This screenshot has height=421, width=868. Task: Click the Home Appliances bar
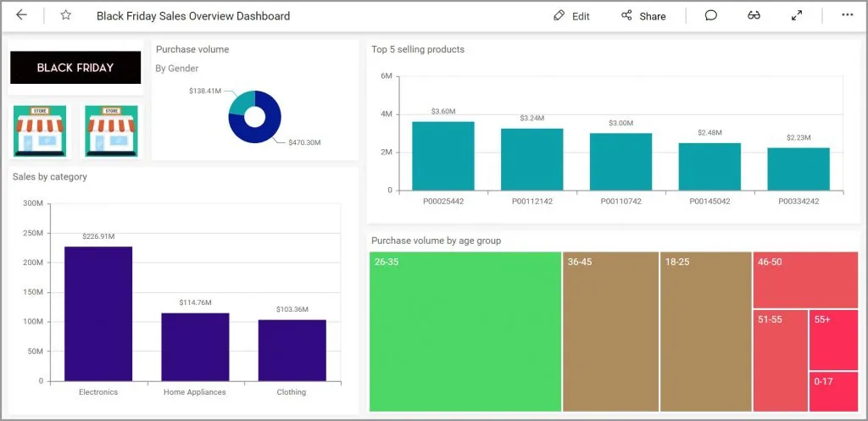tap(195, 346)
